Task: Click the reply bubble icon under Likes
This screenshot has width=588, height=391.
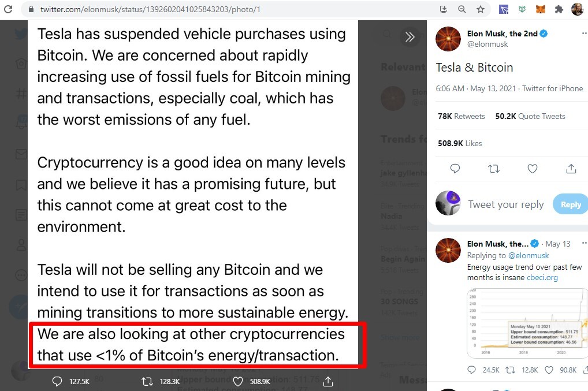Action: click(x=455, y=169)
